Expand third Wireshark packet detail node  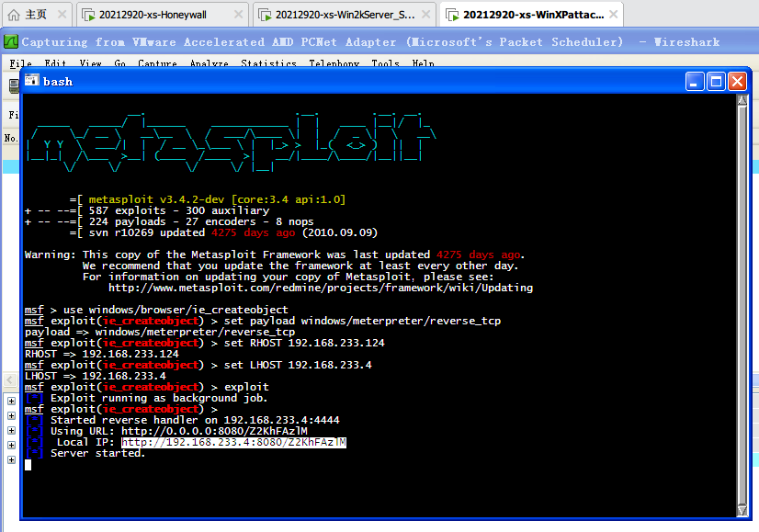[12, 430]
